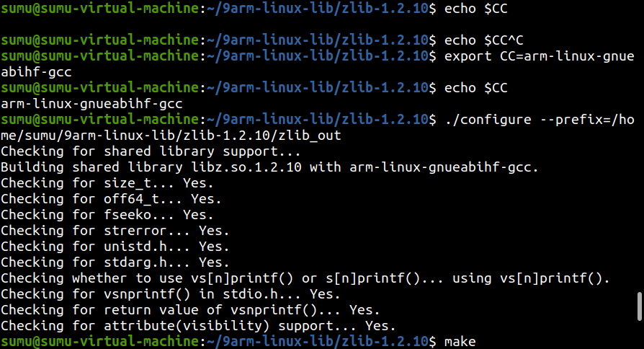Screen dimensions: 644x349
Task: Click the terminal scrollbar thumb
Action: 640,306
